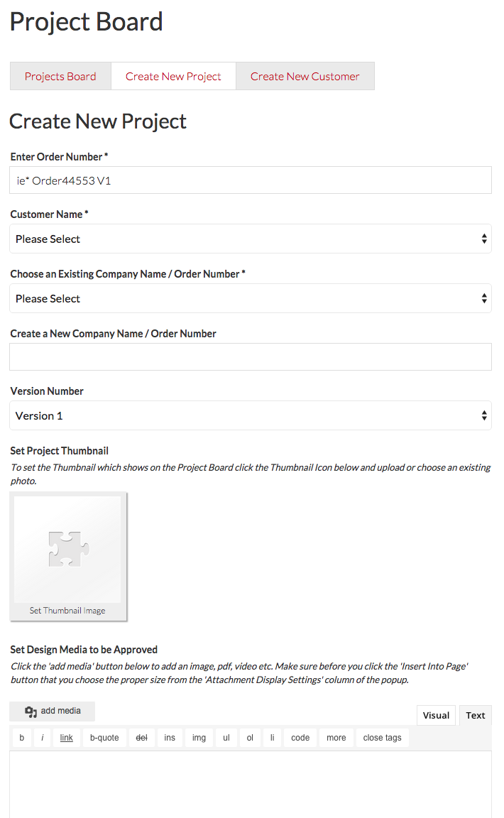Insert a link via the link button
The width and height of the screenshot is (504, 818).
point(66,738)
